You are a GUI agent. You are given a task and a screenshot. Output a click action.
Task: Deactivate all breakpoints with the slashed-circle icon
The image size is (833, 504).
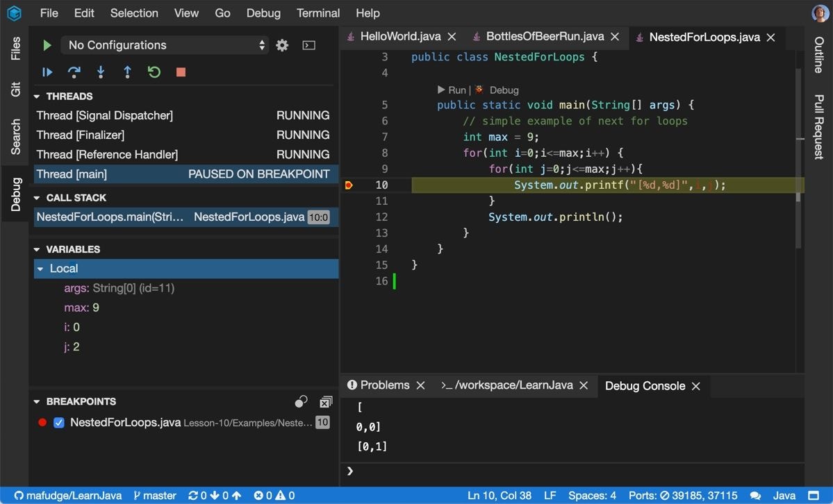pos(301,401)
